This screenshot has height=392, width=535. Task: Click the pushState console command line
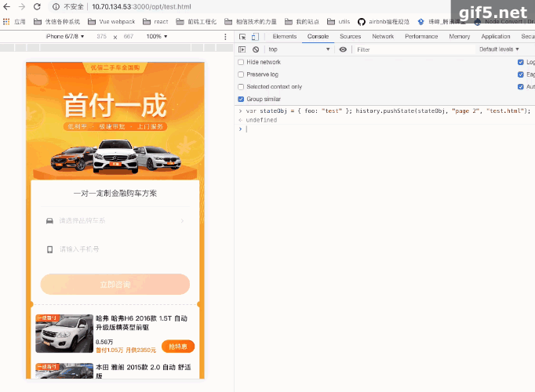[x=388, y=111]
